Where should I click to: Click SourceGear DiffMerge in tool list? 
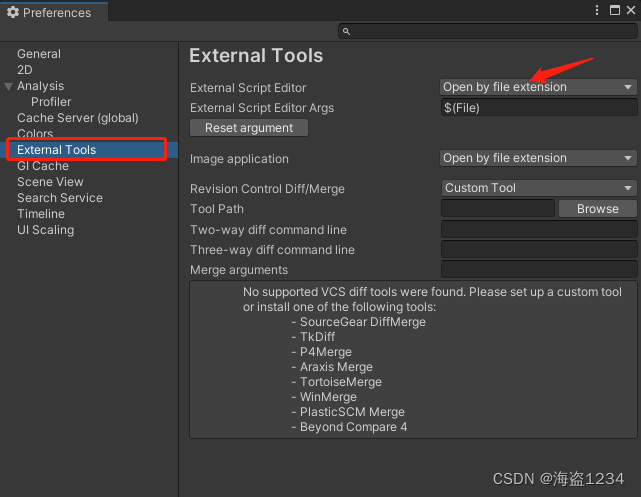[x=363, y=322]
